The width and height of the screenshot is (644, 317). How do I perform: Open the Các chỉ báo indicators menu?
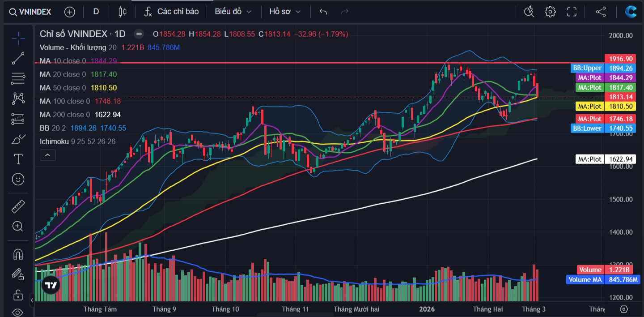pyautogui.click(x=172, y=12)
